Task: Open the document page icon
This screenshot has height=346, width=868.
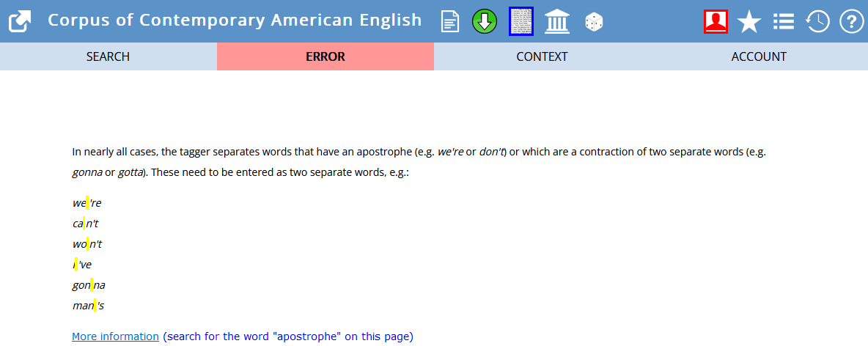Action: tap(450, 21)
